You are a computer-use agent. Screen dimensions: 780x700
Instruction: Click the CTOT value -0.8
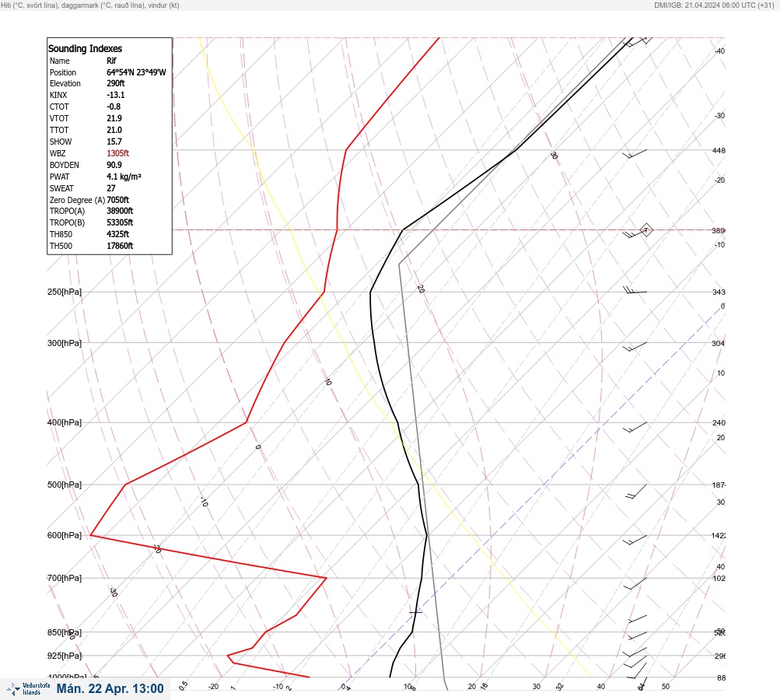(114, 107)
